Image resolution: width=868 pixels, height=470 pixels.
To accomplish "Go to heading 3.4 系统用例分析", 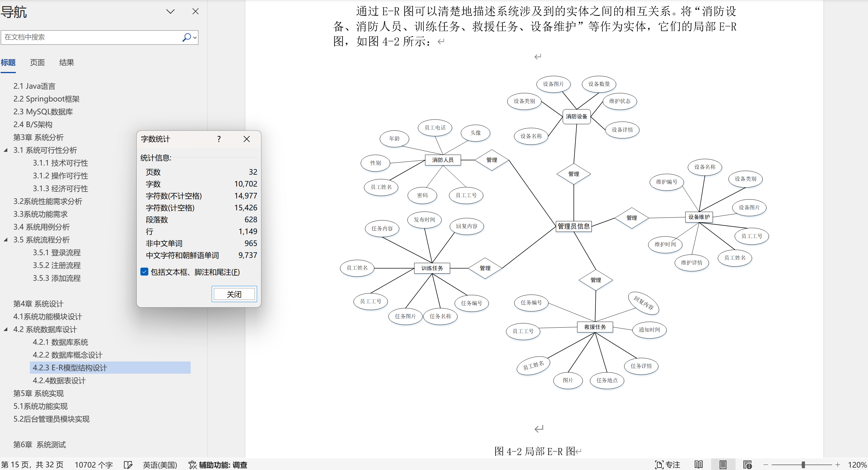I will coord(41,227).
